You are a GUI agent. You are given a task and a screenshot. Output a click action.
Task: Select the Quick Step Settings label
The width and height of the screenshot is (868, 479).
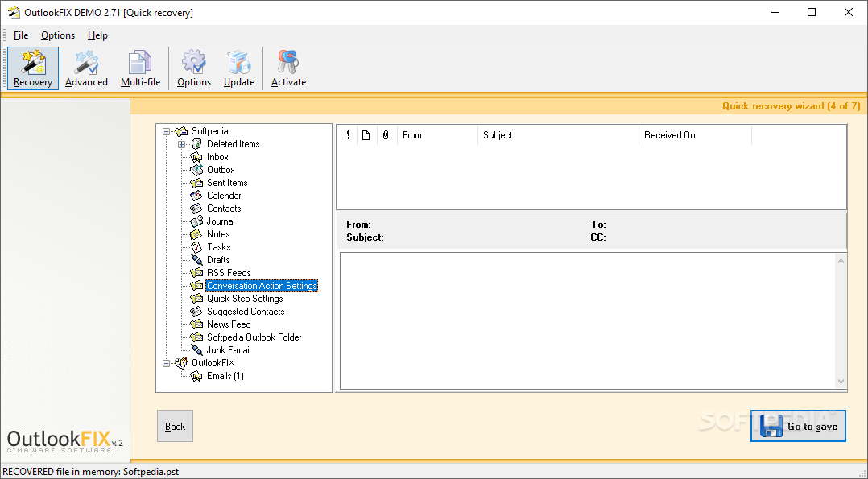[245, 299]
